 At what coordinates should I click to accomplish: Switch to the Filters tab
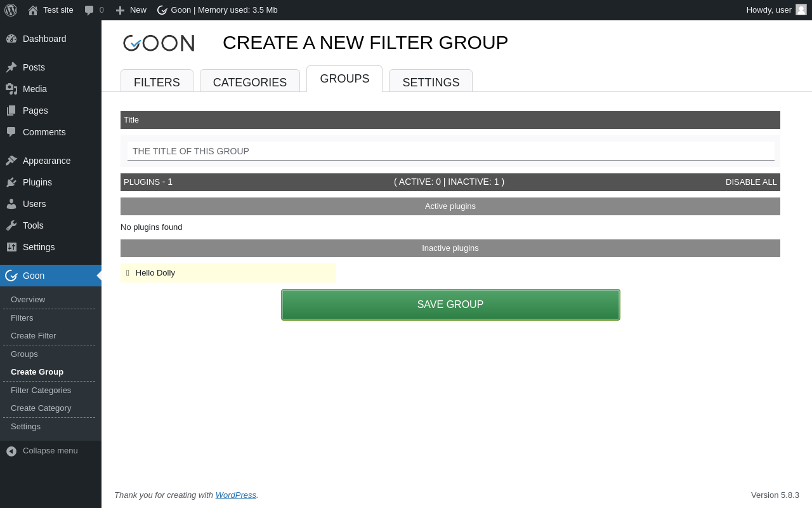coord(157,82)
